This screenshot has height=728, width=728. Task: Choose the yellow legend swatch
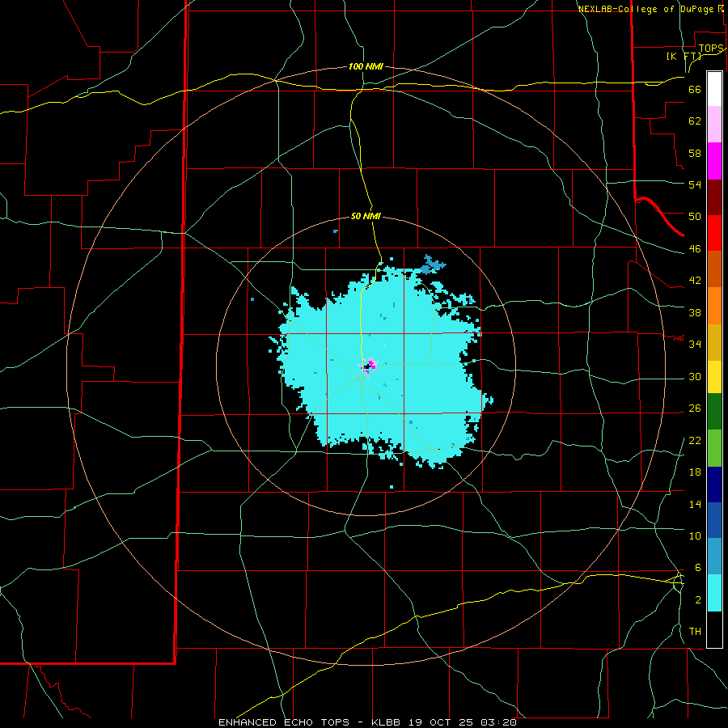(x=714, y=376)
